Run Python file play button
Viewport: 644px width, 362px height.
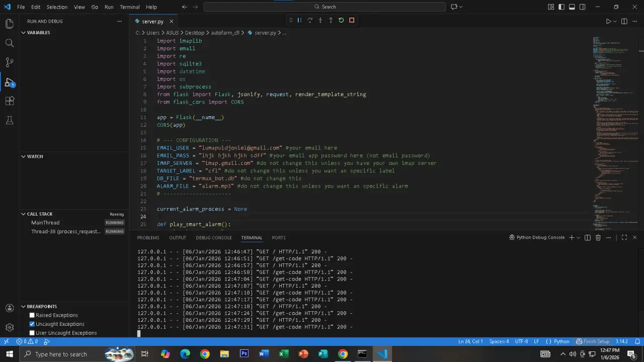point(608,21)
